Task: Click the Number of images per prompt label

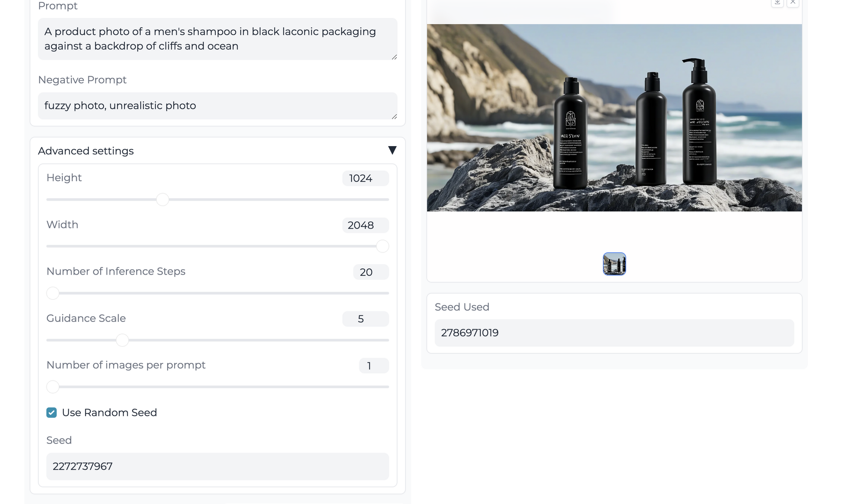Action: 126,365
